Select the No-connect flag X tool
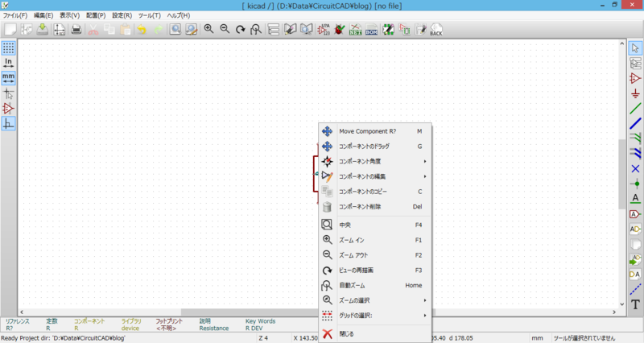Image resolution: width=644 pixels, height=343 pixels. click(x=635, y=169)
